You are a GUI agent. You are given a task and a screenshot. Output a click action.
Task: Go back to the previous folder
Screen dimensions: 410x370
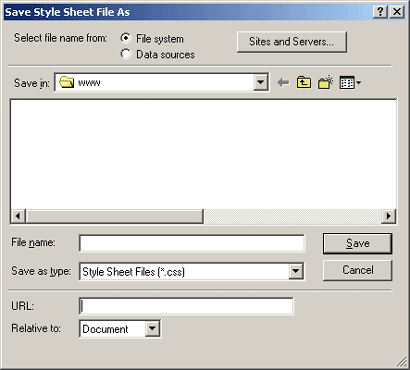[x=283, y=82]
